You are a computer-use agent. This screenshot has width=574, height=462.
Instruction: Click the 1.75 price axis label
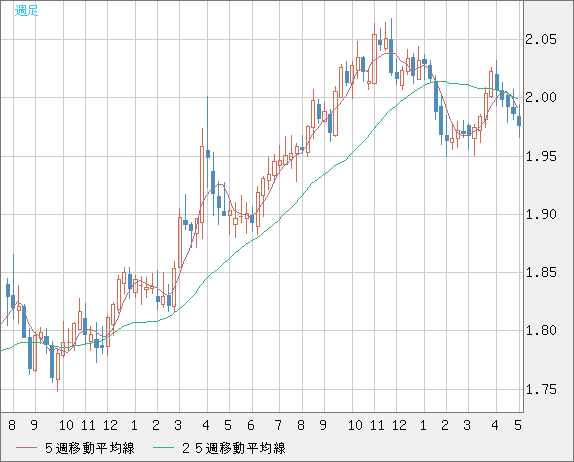(541, 389)
